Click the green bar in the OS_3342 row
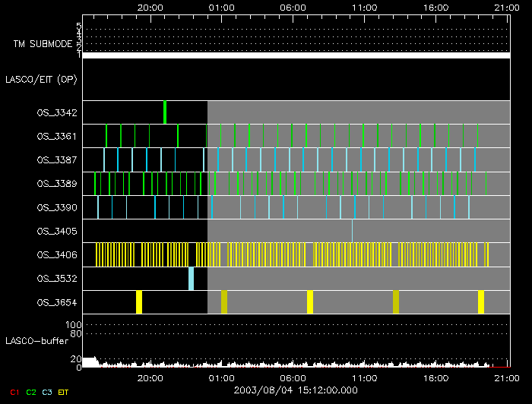532x404 pixels. (x=165, y=112)
